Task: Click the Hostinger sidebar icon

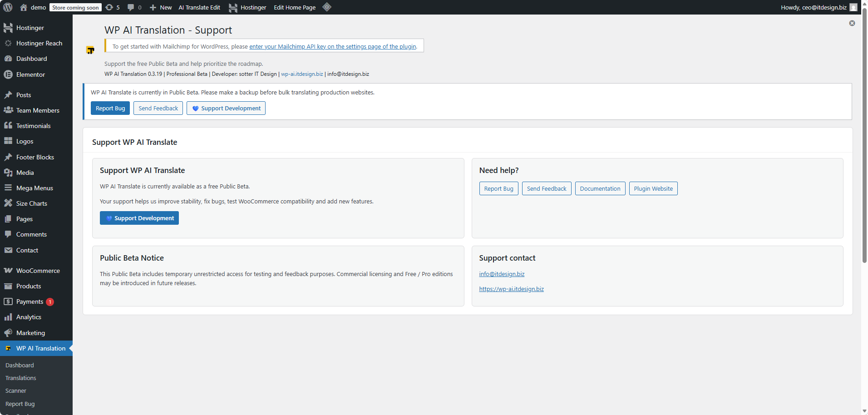Action: [x=8, y=28]
